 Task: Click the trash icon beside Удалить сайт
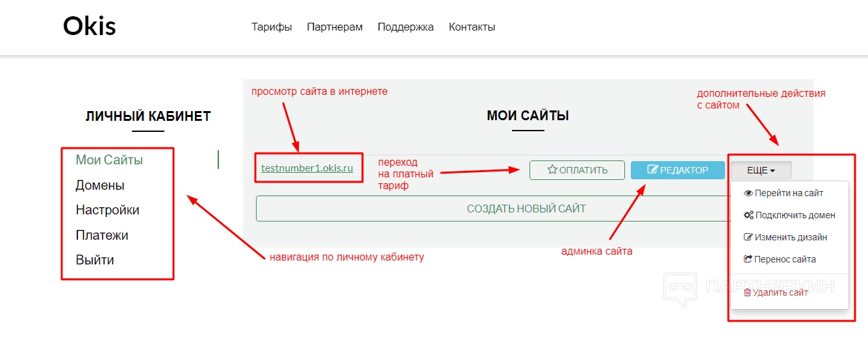(x=747, y=292)
